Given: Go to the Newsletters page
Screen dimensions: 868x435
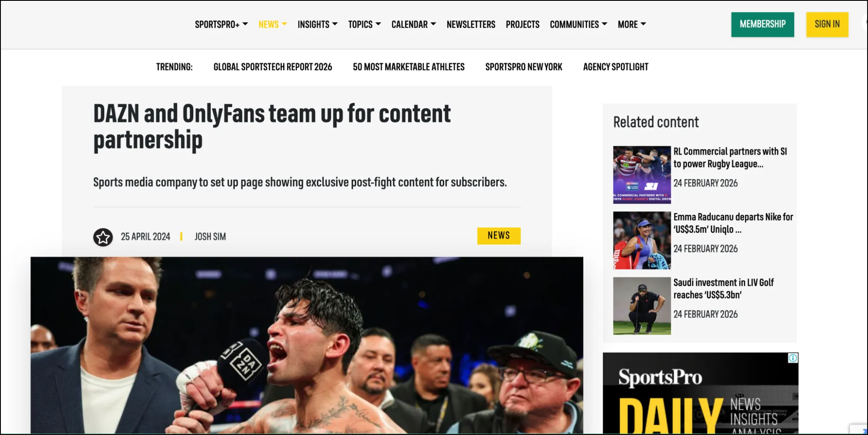Looking at the screenshot, I should [x=471, y=24].
